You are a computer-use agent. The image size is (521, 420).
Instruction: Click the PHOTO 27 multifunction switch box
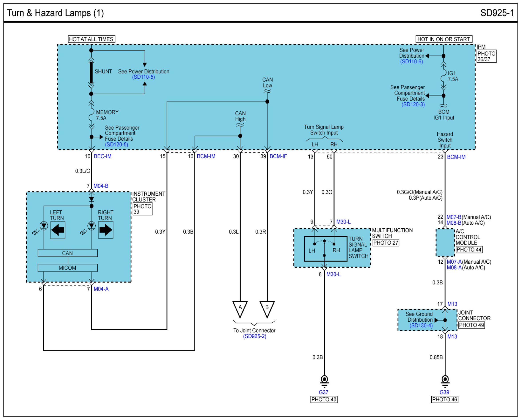[x=386, y=243]
